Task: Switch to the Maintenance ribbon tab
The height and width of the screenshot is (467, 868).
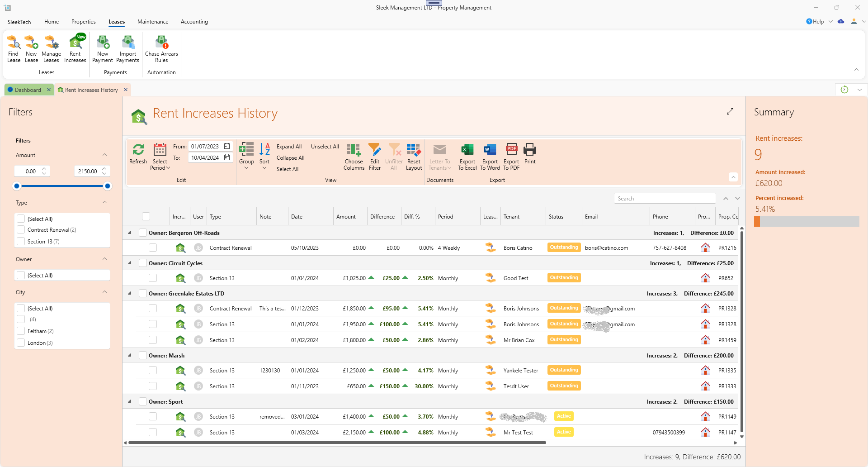Action: 153,22
